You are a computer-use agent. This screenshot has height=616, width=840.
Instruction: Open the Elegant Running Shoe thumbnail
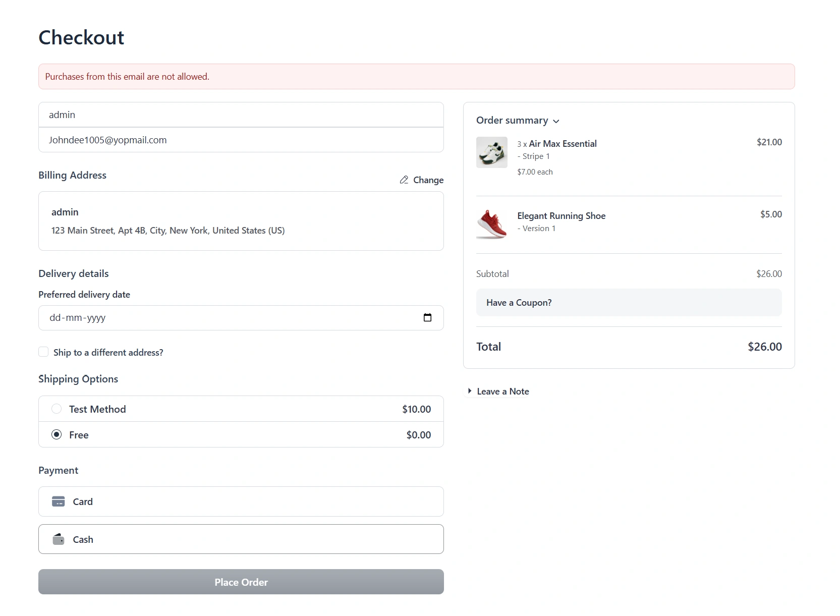[492, 224]
